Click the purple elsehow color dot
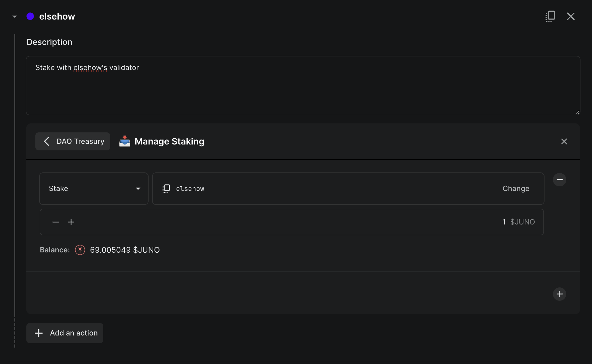592x364 pixels. [x=30, y=16]
